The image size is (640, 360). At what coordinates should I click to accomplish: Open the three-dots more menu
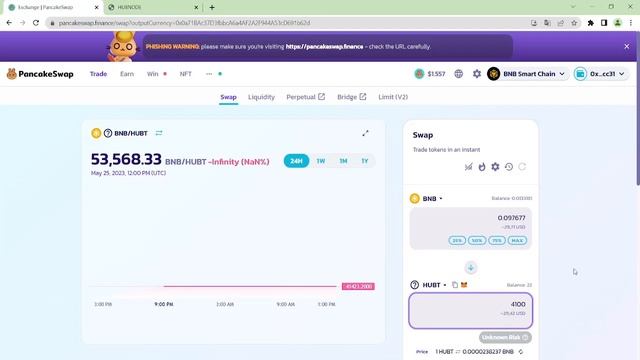pyautogui.click(x=209, y=74)
